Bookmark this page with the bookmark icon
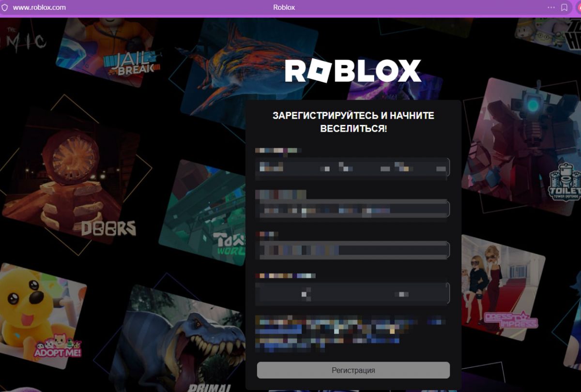This screenshot has width=581, height=392. [x=564, y=7]
